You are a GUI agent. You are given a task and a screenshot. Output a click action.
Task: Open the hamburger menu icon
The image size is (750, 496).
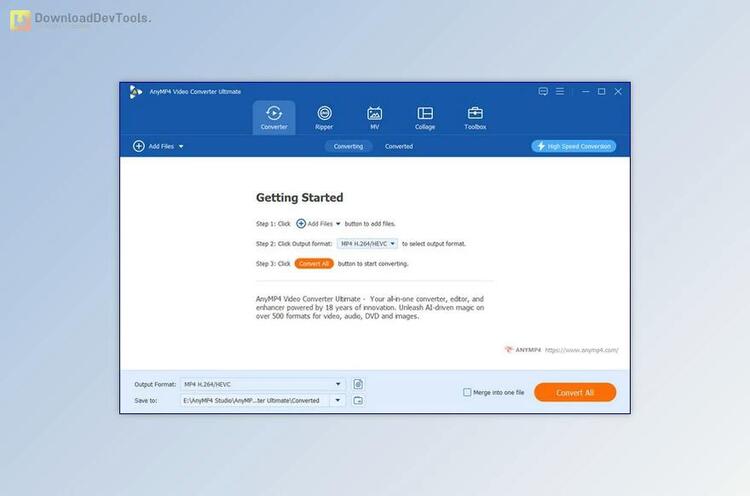[560, 91]
